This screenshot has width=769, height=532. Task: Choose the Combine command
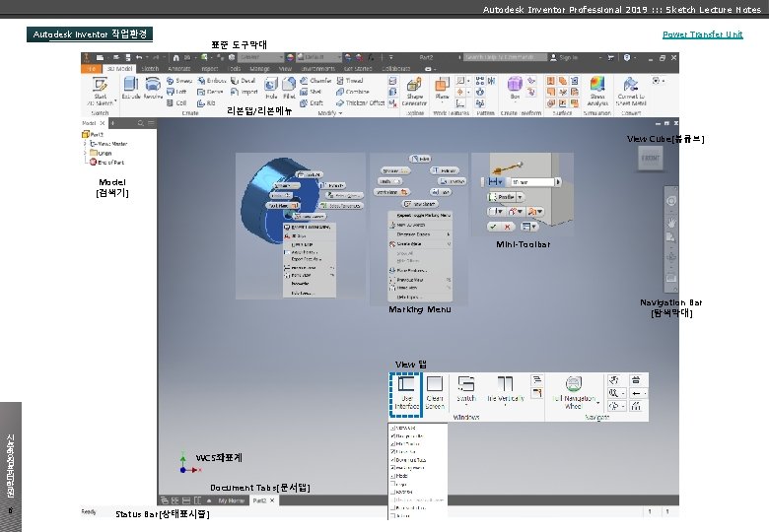[353, 92]
